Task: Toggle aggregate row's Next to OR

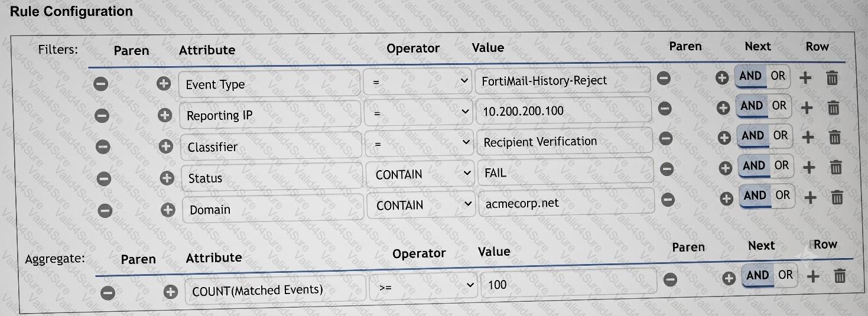Action: click(x=785, y=275)
